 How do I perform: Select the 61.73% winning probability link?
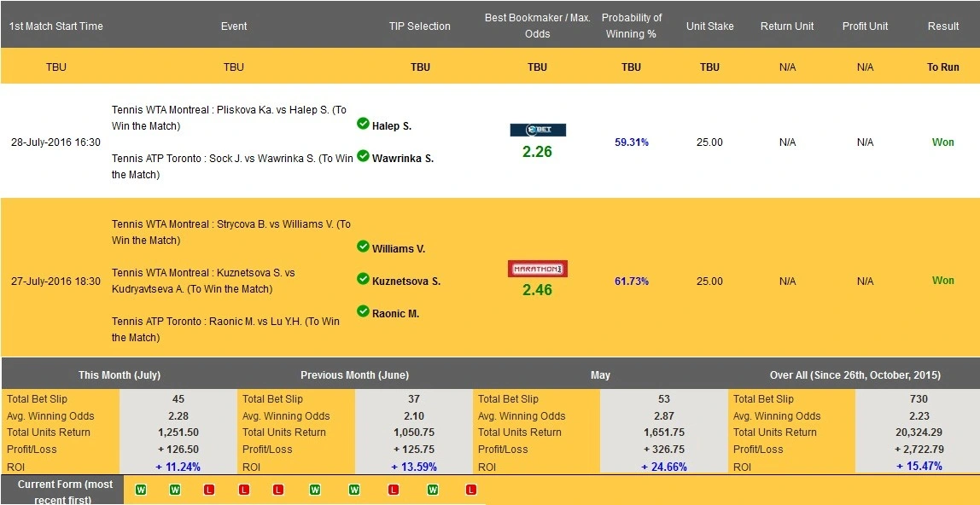(631, 281)
